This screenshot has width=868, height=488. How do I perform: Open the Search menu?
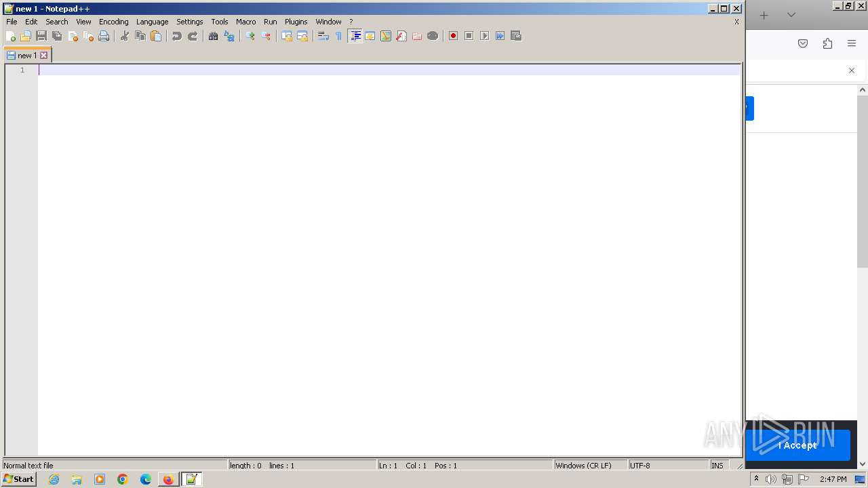pyautogui.click(x=57, y=22)
